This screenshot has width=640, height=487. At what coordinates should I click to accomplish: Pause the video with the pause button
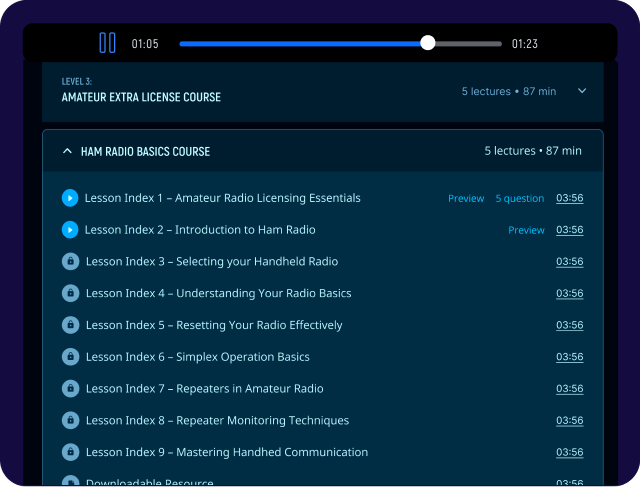click(107, 43)
